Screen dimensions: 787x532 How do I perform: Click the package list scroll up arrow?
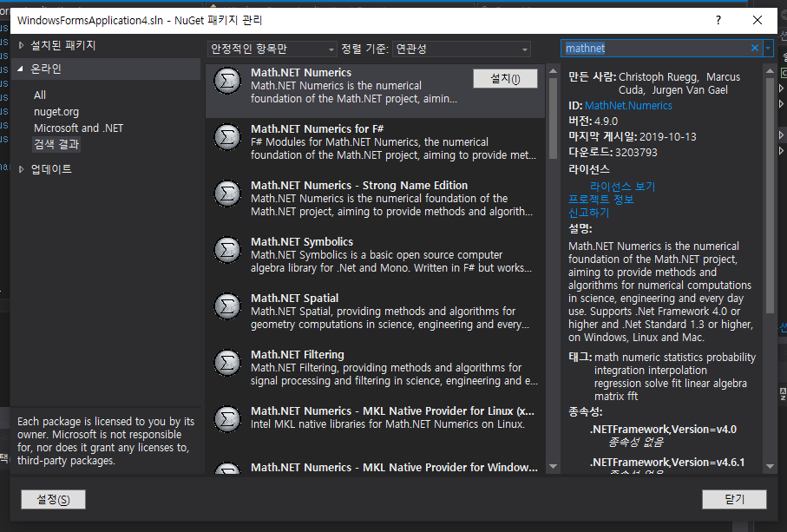tap(553, 71)
